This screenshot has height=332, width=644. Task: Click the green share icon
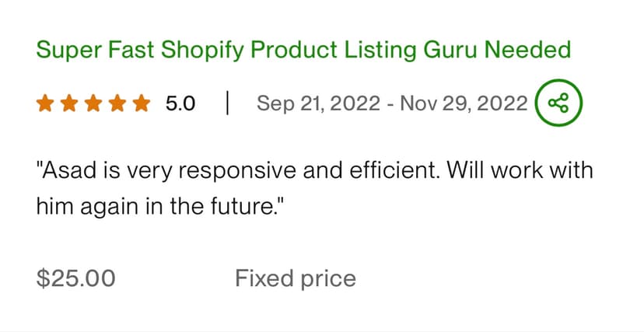[558, 103]
